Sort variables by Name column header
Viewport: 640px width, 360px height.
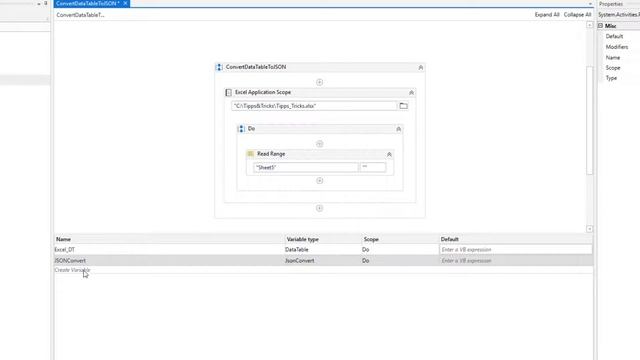coord(63,239)
